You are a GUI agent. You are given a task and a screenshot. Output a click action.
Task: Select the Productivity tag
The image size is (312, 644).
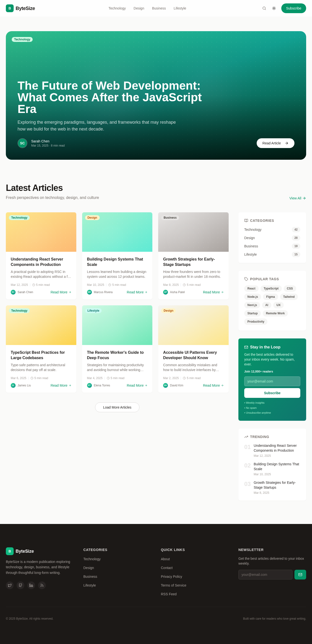coord(256,322)
